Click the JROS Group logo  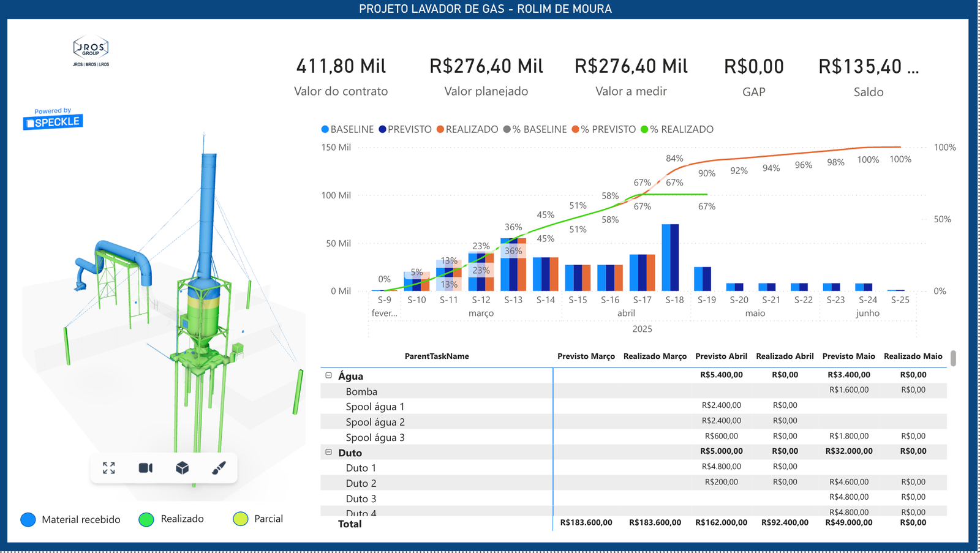91,51
